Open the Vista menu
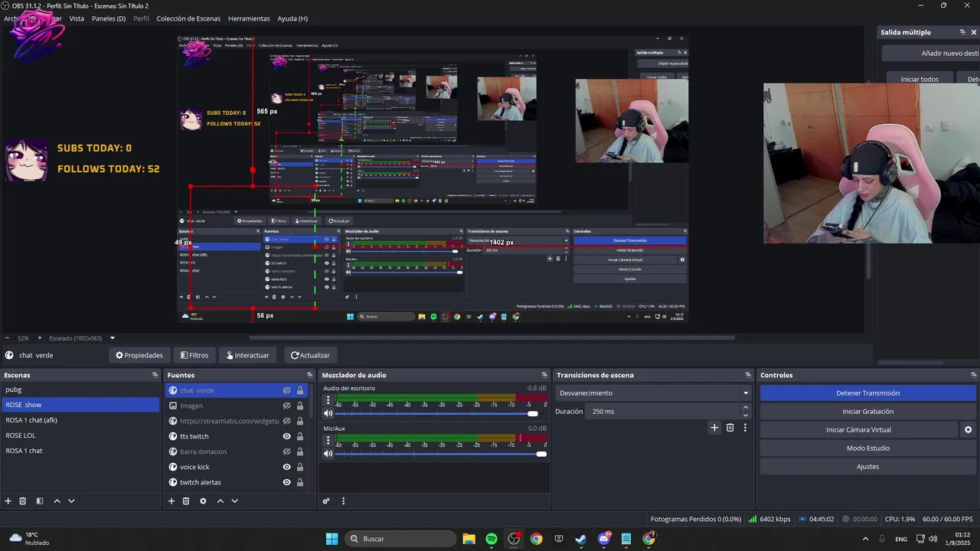 77,18
